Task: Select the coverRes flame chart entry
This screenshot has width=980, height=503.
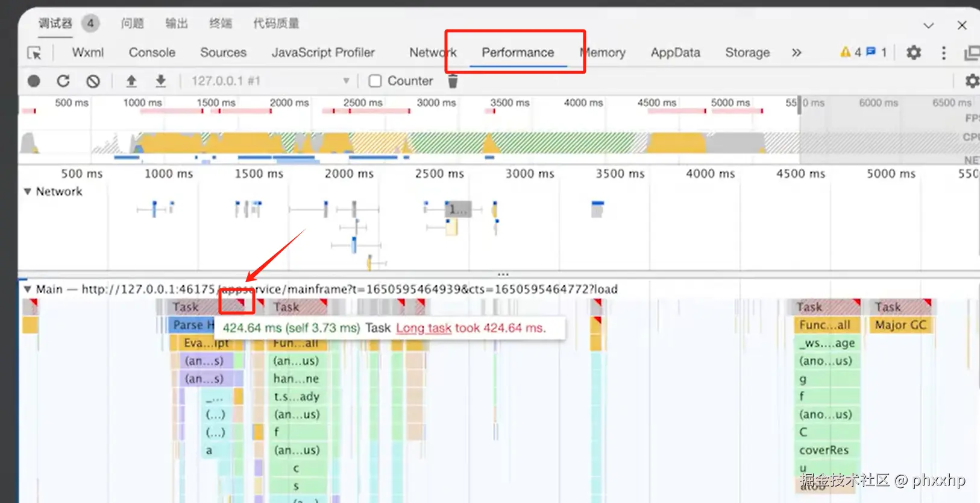Action: [x=826, y=450]
